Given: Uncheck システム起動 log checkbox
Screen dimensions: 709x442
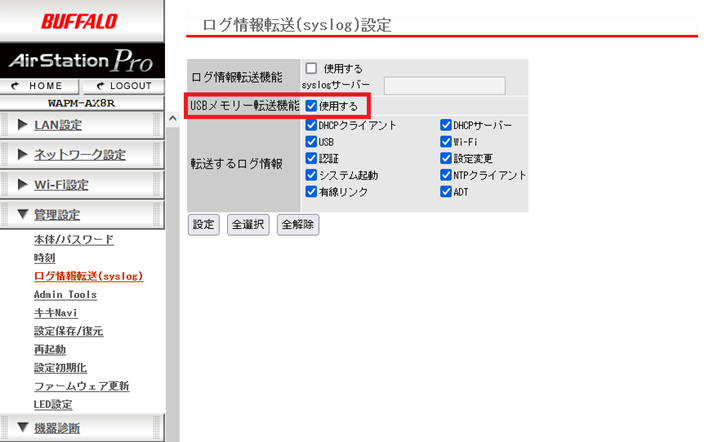Looking at the screenshot, I should pyautogui.click(x=311, y=175).
